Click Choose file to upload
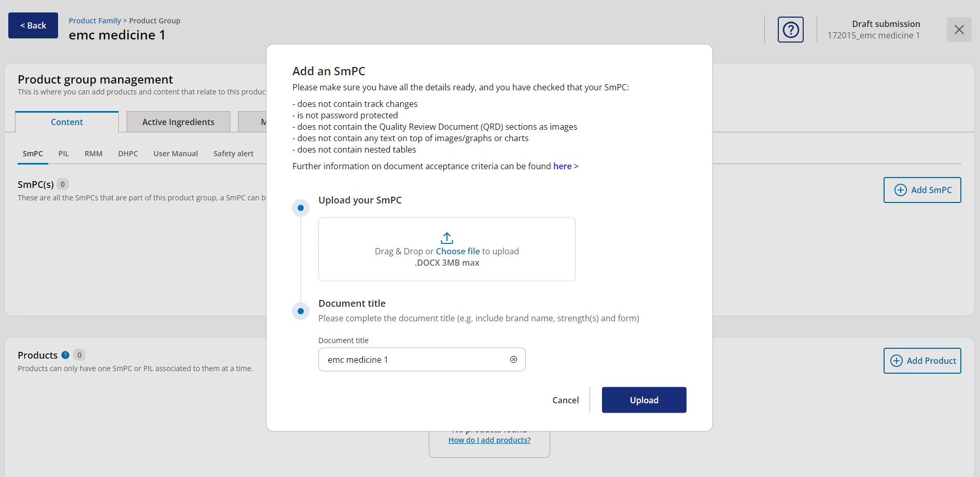Viewport: 980px width, 477px height. [x=458, y=251]
